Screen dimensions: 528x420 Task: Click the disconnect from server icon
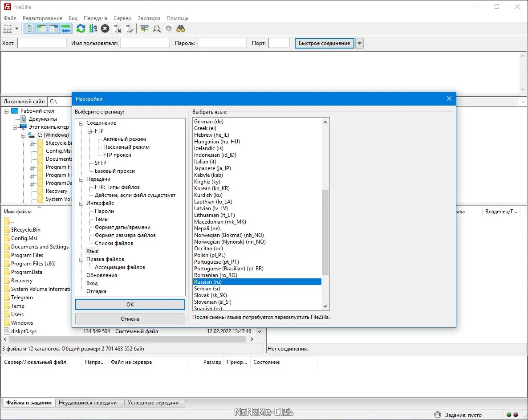118,29
